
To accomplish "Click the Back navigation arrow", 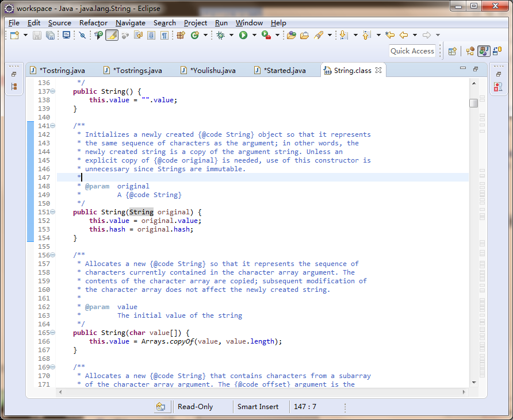I will [x=404, y=35].
